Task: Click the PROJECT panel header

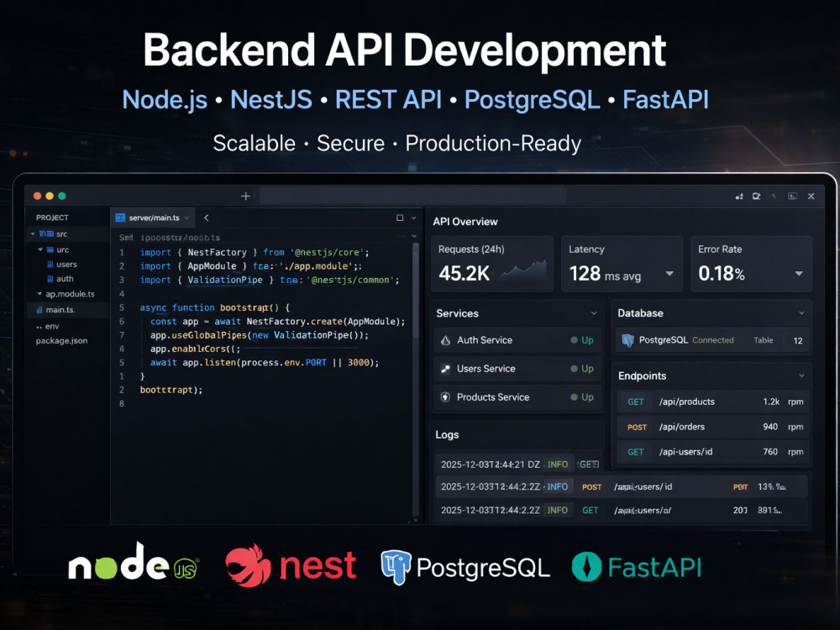Action: click(x=52, y=218)
